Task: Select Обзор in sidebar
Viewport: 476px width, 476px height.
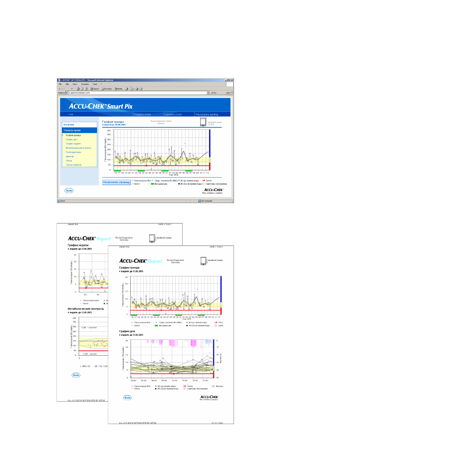Action: pos(69,161)
